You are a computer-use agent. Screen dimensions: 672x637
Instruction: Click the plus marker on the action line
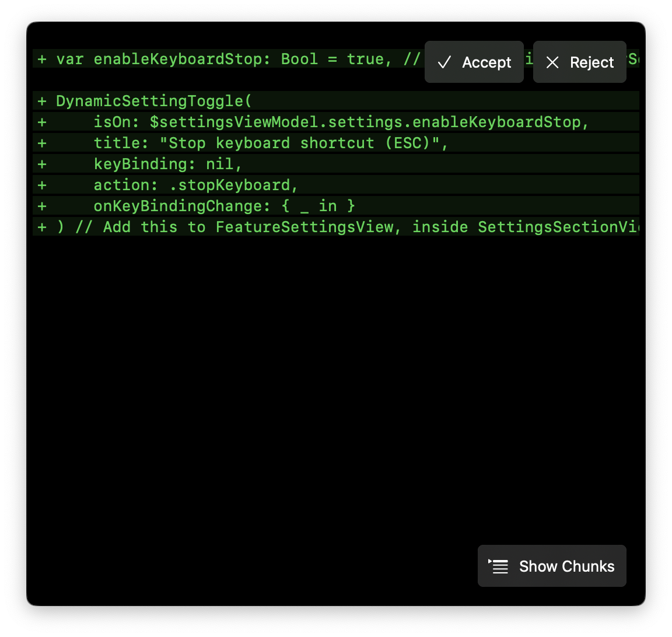pyautogui.click(x=41, y=184)
